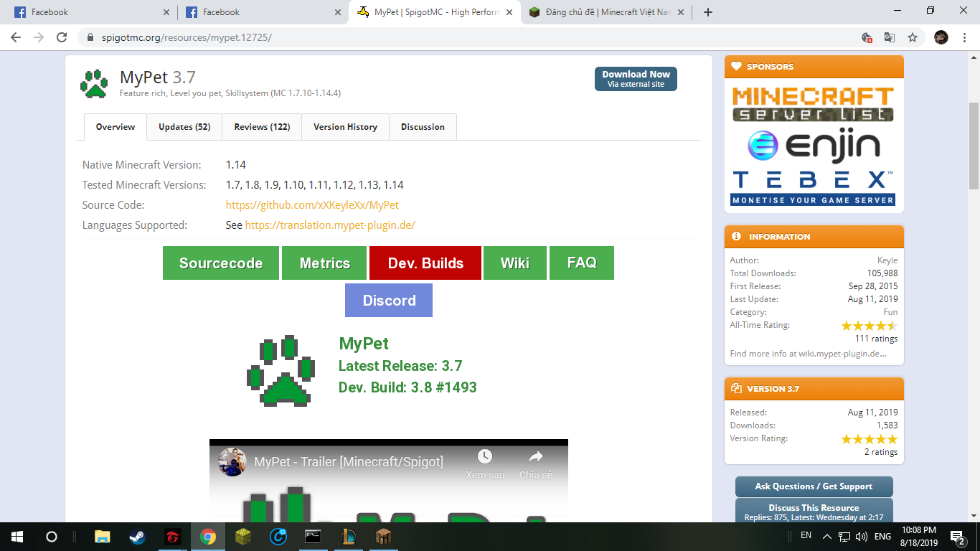Switch to Google Chrome on the taskbar
Viewport: 980px width, 551px height.
point(208,536)
